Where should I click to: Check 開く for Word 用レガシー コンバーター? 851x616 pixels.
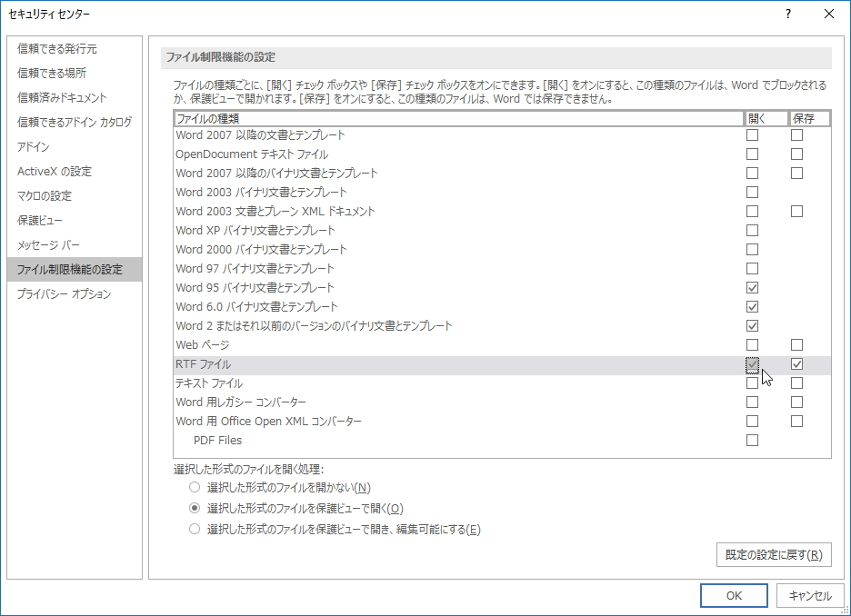[752, 402]
